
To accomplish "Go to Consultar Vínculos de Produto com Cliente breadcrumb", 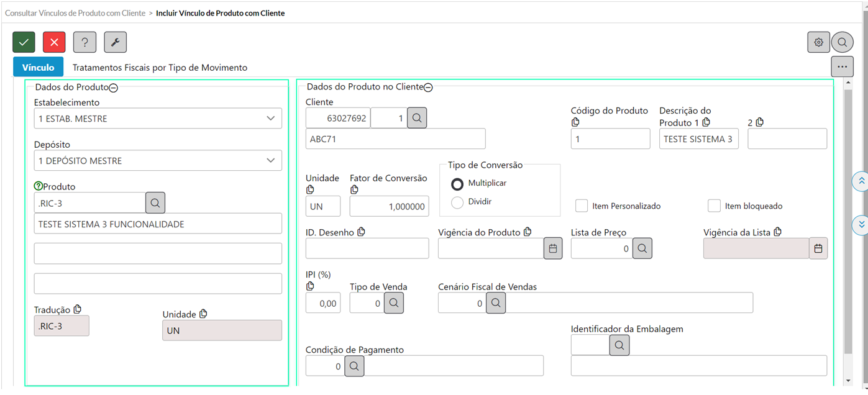I will [x=75, y=12].
